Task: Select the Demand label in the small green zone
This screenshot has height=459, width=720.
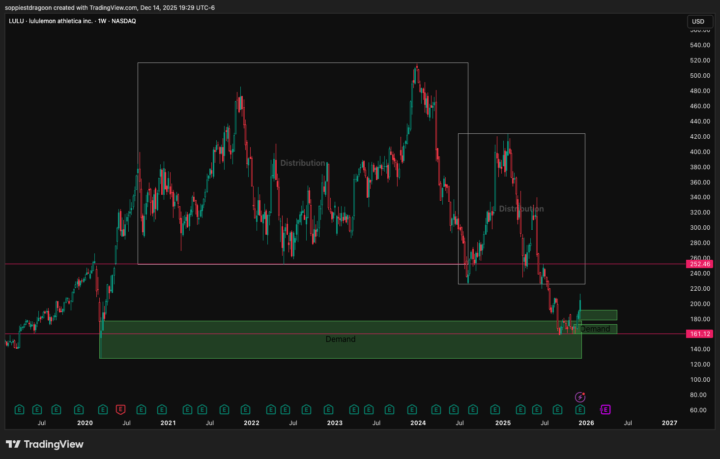Action: pos(595,329)
